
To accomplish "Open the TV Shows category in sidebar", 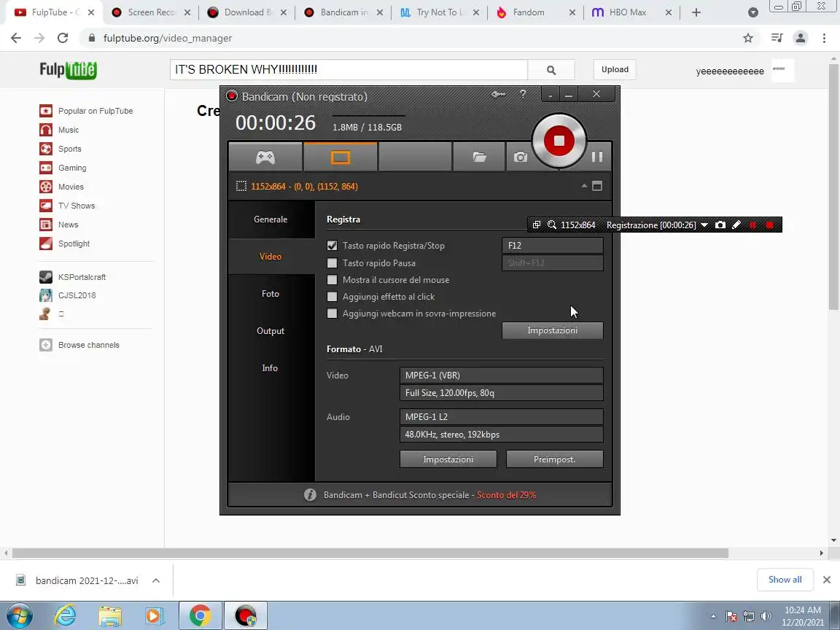I will (67, 206).
